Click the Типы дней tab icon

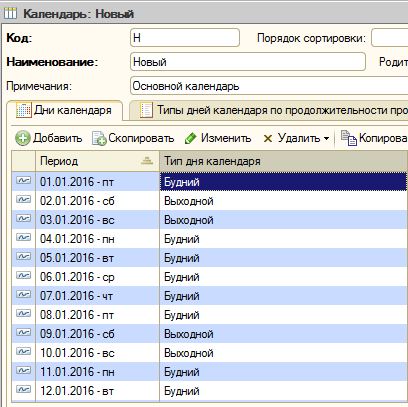tap(146, 110)
